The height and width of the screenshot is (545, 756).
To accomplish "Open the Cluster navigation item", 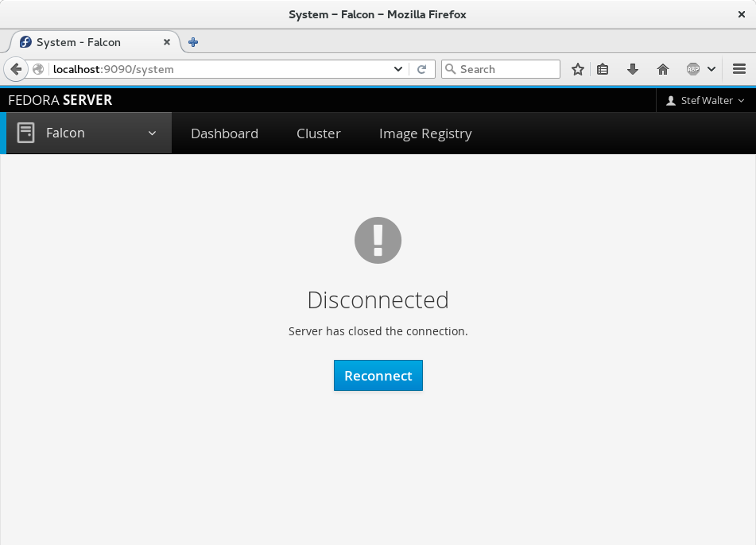I will 318,133.
